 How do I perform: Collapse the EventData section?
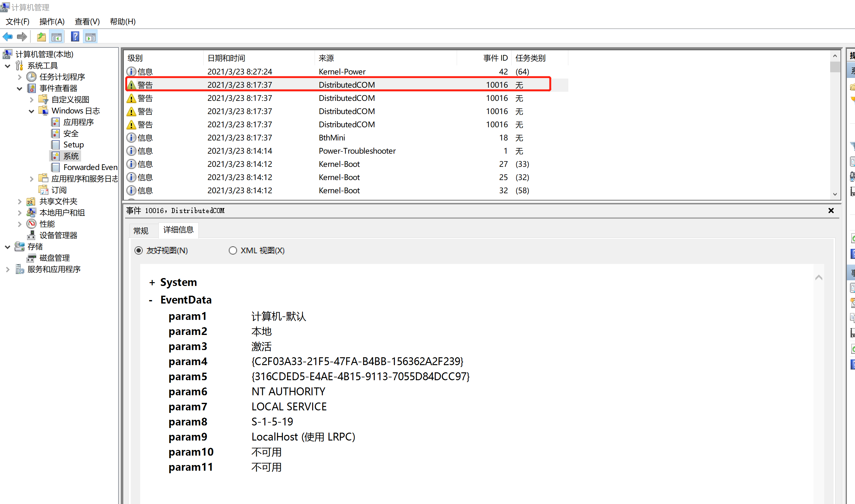click(x=151, y=300)
